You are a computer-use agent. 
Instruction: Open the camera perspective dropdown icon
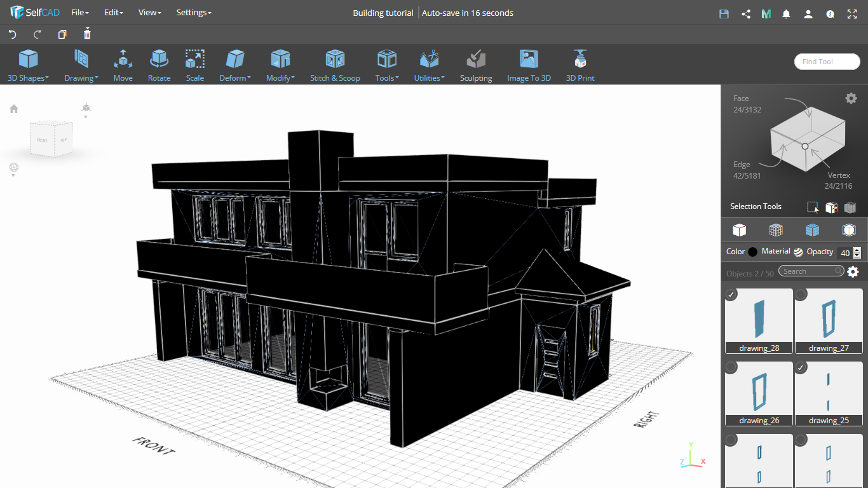(86, 109)
